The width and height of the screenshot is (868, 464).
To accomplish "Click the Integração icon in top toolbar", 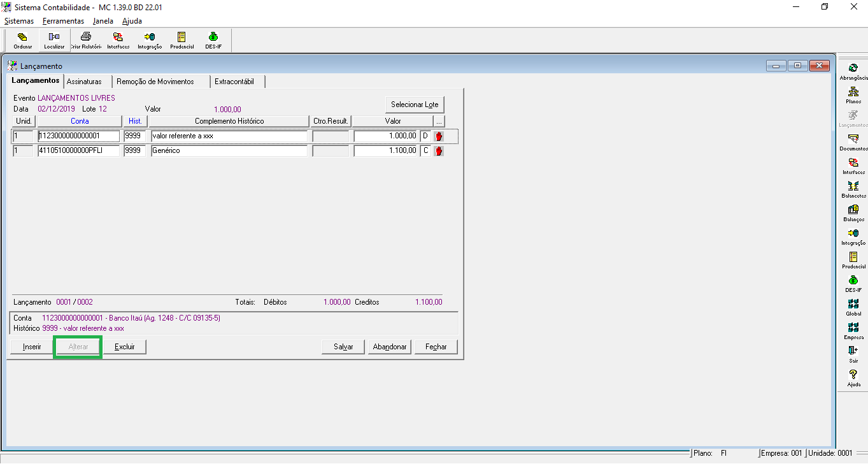I will click(150, 41).
